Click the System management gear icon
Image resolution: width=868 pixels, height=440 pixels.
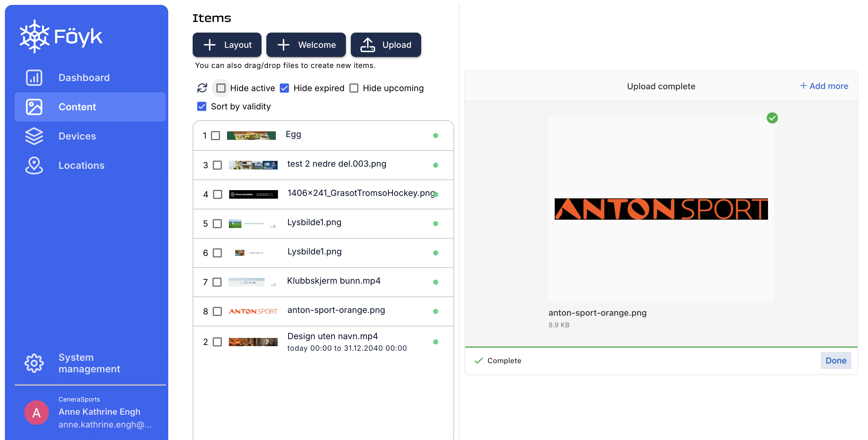(x=34, y=363)
